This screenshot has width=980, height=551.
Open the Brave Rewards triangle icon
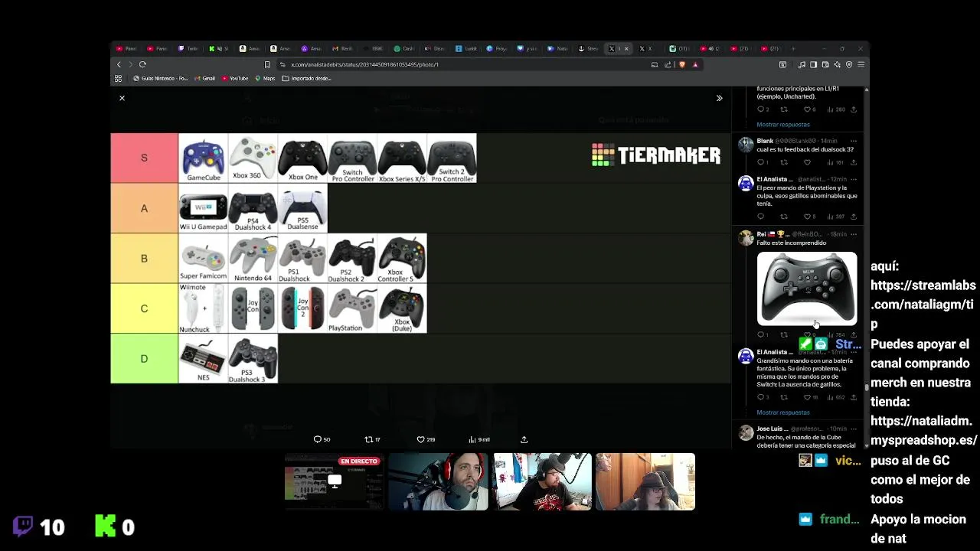click(x=695, y=64)
